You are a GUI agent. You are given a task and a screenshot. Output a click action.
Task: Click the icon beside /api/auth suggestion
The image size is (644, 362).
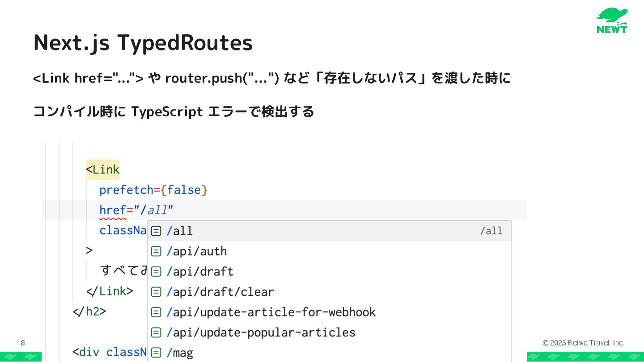coord(156,252)
